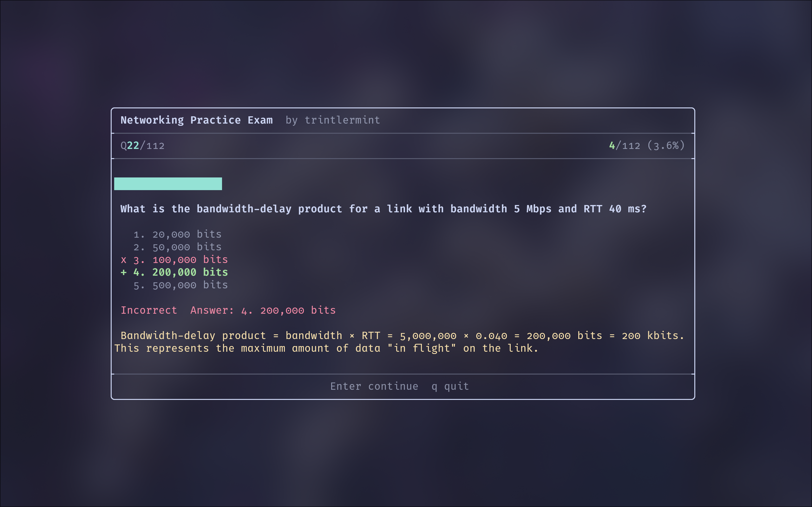Click the teal progress bar

tap(168, 184)
